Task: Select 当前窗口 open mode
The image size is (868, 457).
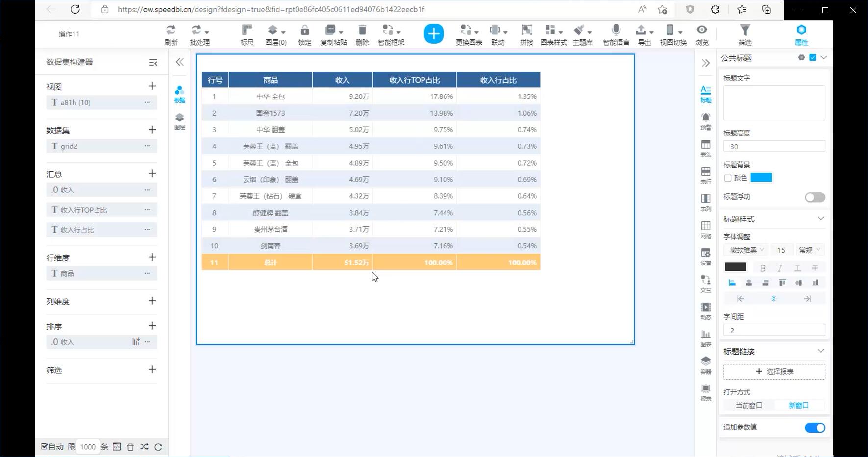Action: click(748, 406)
